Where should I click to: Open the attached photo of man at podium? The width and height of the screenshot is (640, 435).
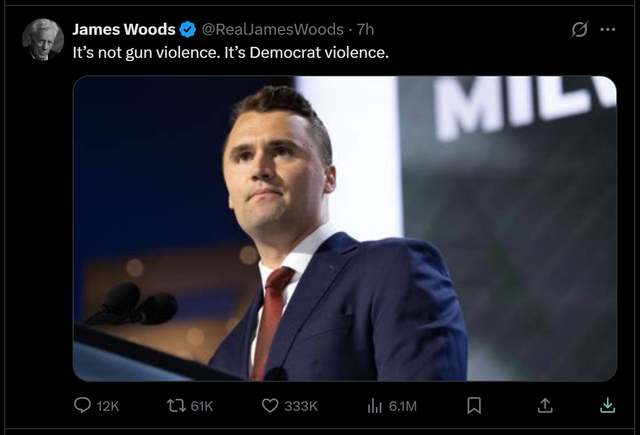[x=345, y=229]
